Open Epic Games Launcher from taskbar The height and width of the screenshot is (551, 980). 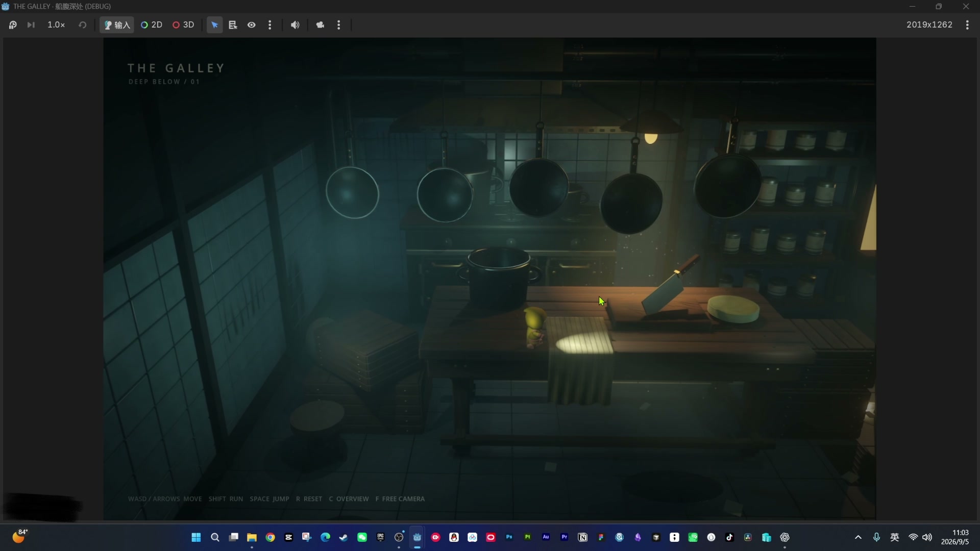pos(380,537)
